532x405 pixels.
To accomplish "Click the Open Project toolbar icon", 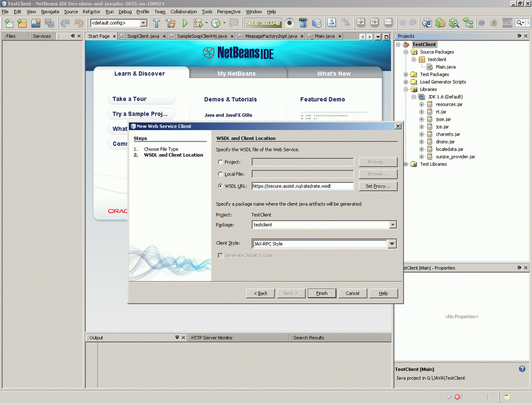I will pos(36,23).
